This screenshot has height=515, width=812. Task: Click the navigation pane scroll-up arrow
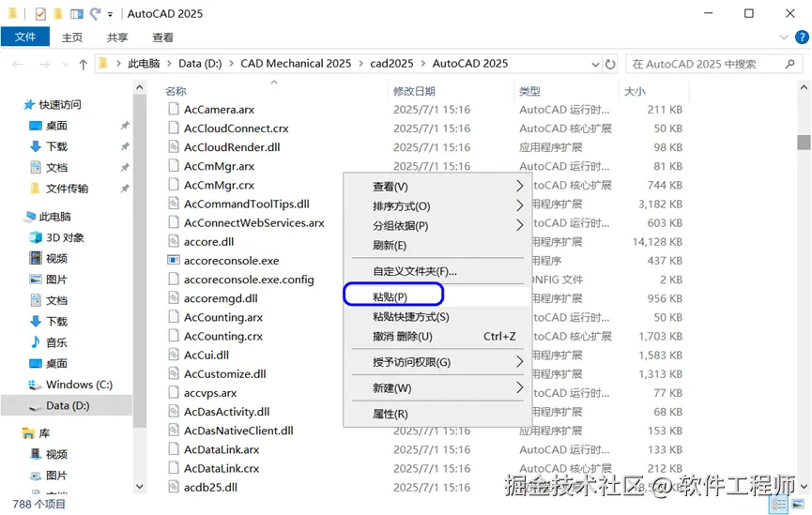click(x=139, y=88)
